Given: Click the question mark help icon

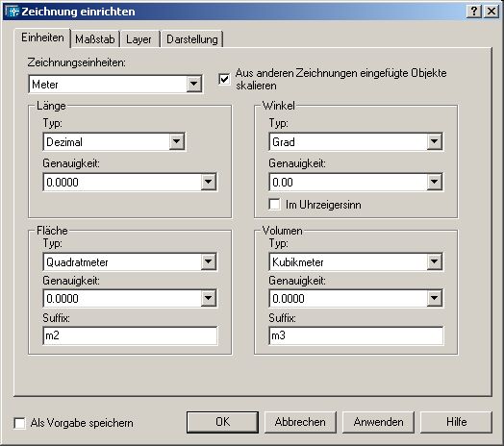Looking at the screenshot, I should [x=474, y=12].
